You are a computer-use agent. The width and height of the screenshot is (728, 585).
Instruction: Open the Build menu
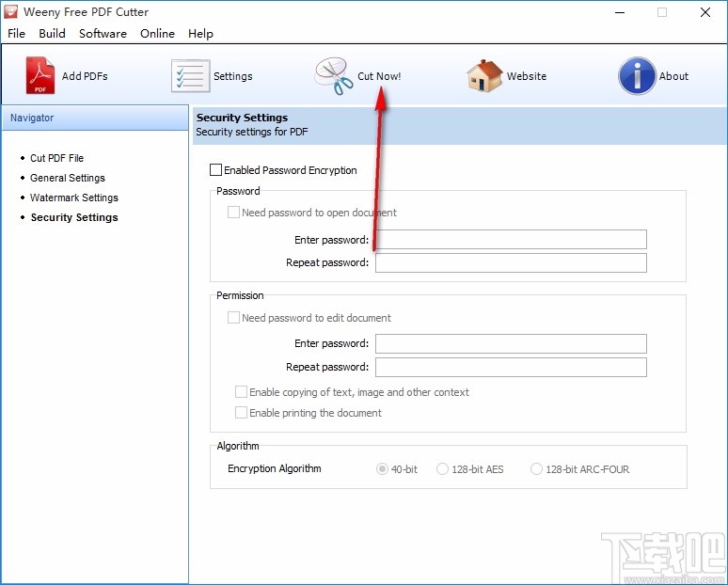coord(52,34)
